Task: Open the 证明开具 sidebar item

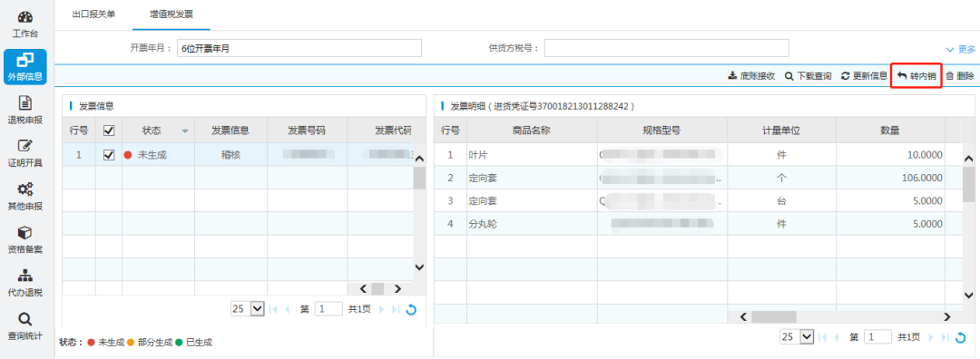Action: (25, 153)
